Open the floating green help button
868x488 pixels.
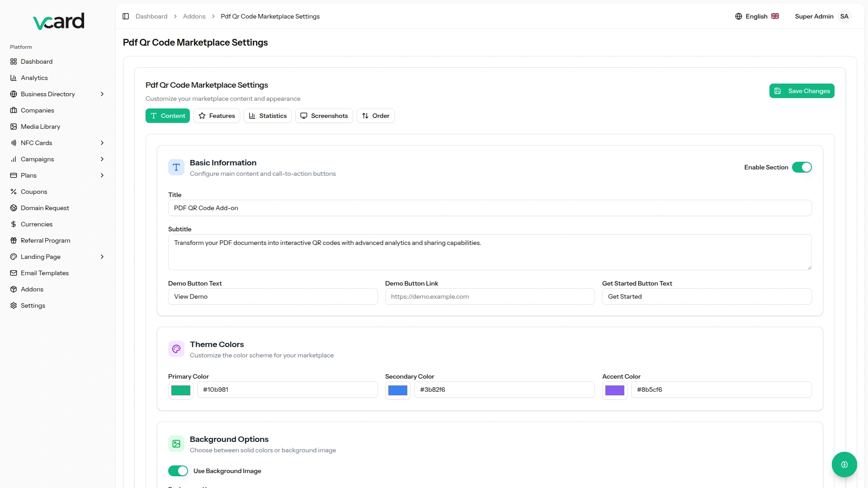[x=844, y=465]
